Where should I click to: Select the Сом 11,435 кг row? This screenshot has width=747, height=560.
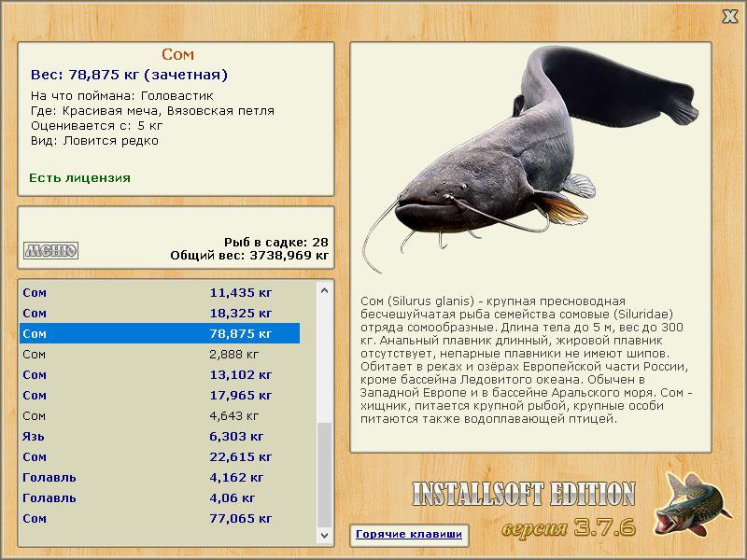coord(160,292)
